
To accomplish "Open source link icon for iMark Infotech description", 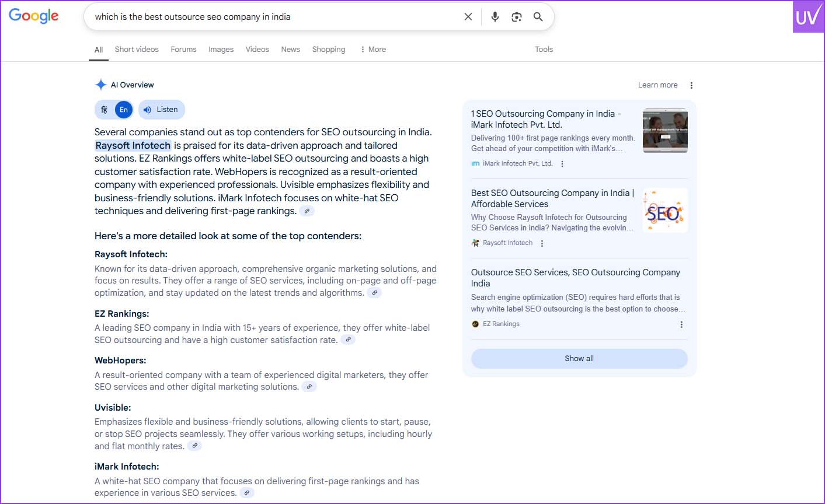I will tap(248, 493).
